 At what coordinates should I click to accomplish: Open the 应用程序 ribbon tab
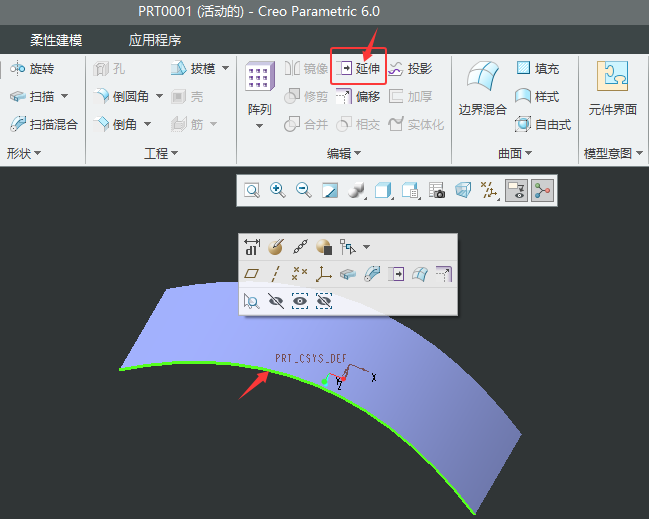click(x=155, y=40)
